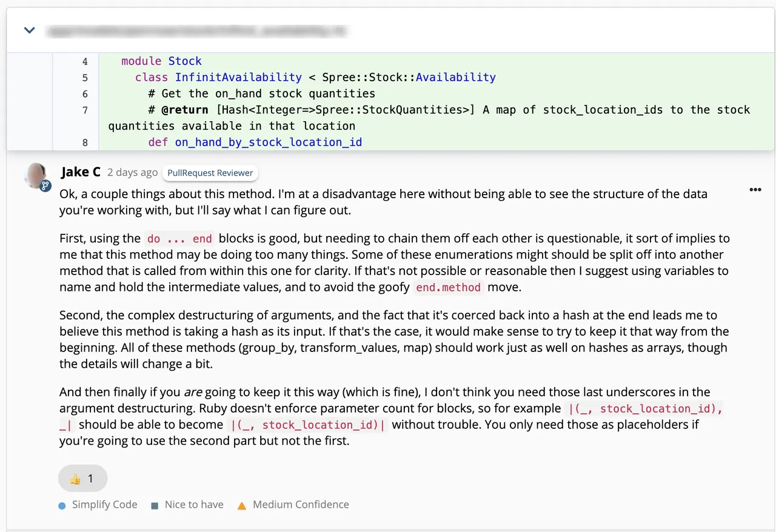Click the on_hand_by_stock_location_id method name
The width and height of the screenshot is (776, 532).
click(x=269, y=142)
